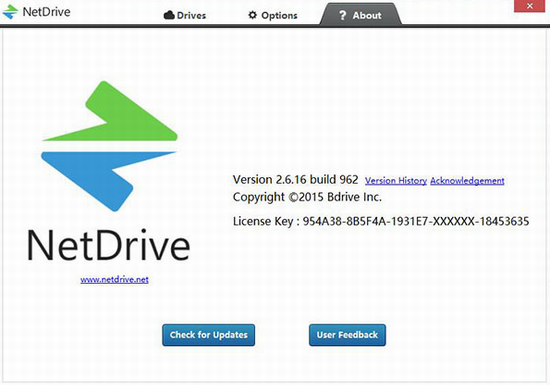
Task: Click the License Key text line
Action: [381, 221]
